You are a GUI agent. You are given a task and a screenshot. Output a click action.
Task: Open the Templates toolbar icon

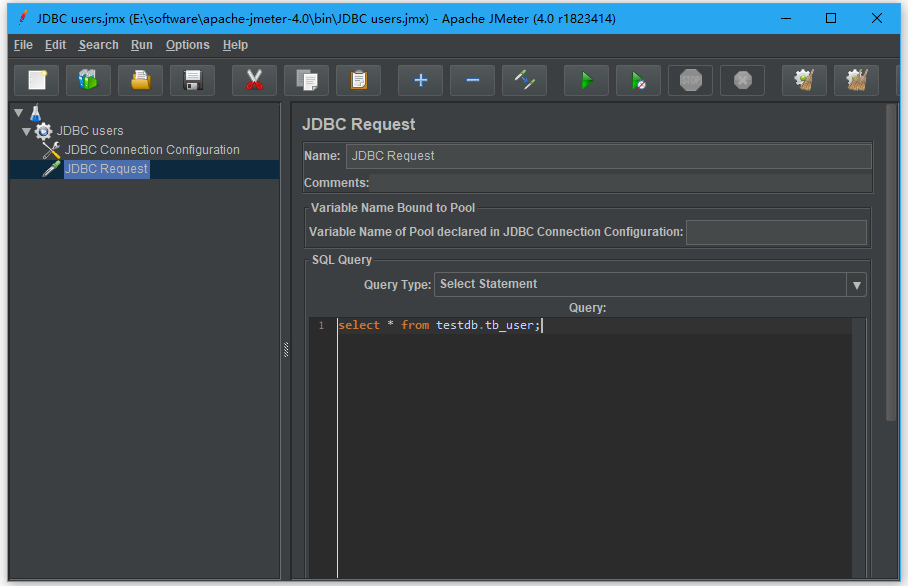click(88, 80)
